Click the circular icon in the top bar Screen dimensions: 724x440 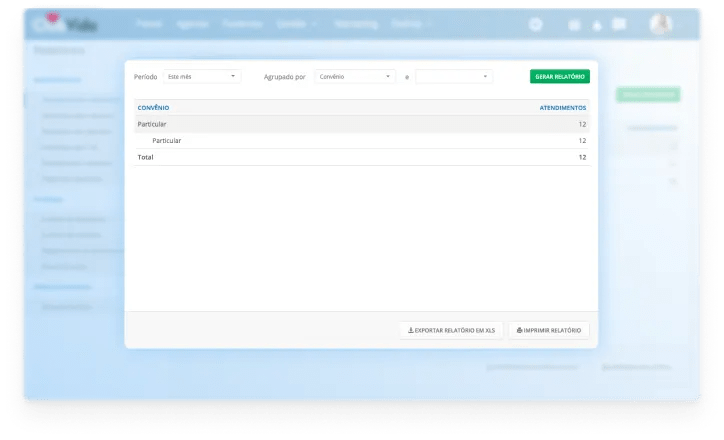click(x=536, y=24)
